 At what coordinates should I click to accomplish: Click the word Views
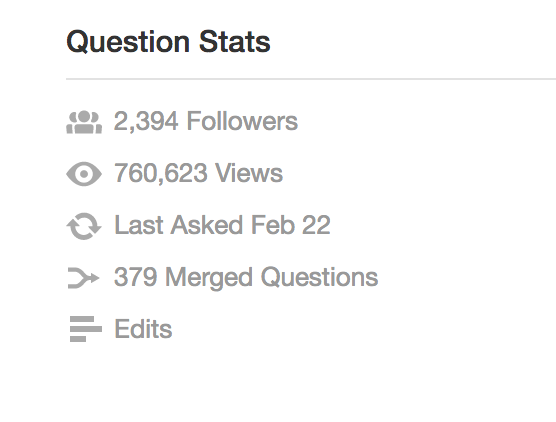249,173
